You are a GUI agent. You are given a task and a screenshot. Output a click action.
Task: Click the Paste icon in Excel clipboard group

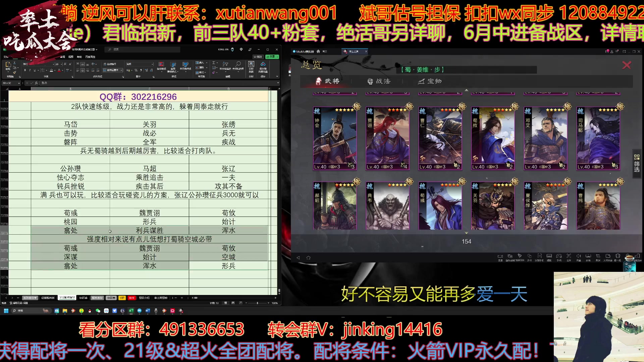(8, 64)
